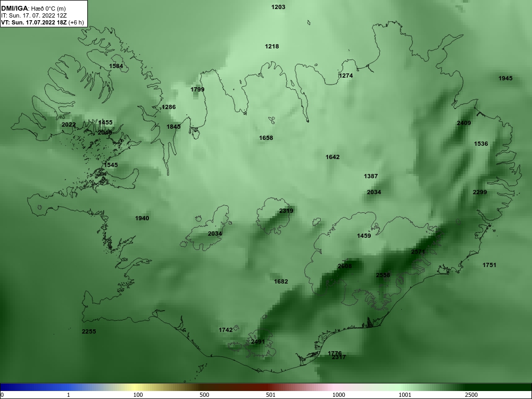Screen dimensions: 532x399
Task: Click the 1945 value over the sea
Action: (505, 78)
